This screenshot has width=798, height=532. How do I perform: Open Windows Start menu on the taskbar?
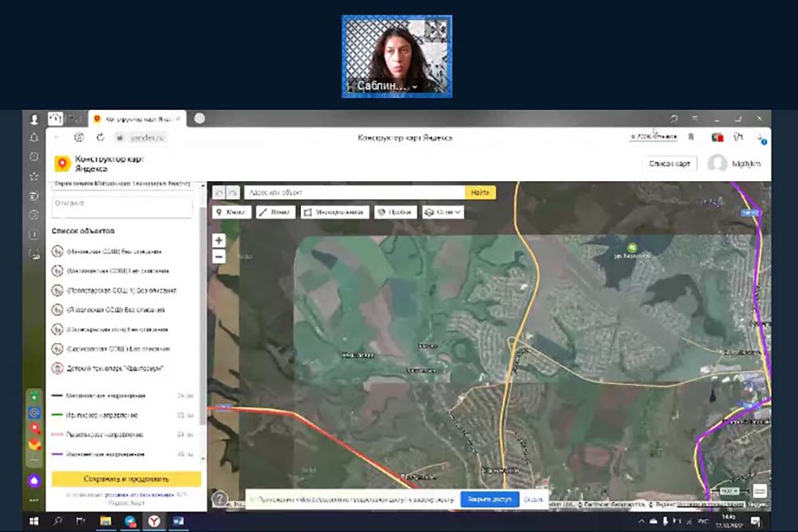click(x=34, y=521)
